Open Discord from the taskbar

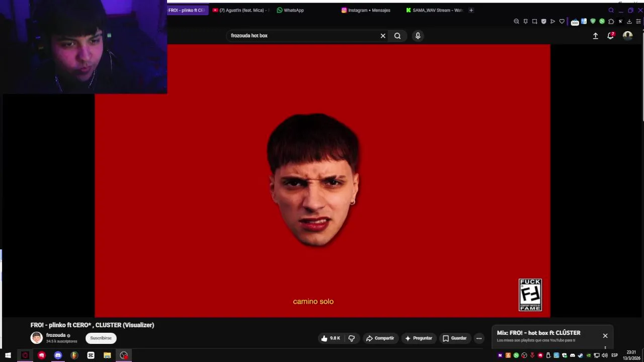pos(58,355)
